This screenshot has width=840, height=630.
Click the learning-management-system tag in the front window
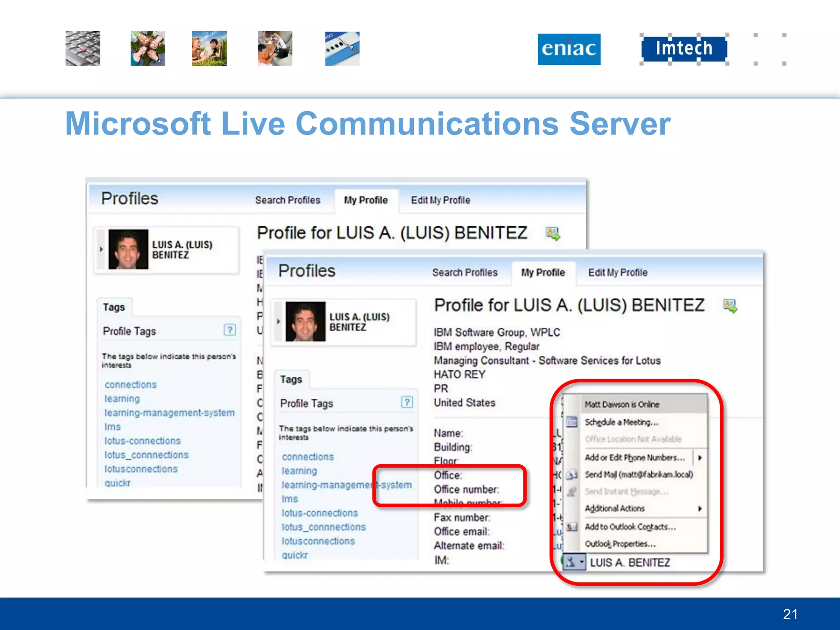click(347, 485)
